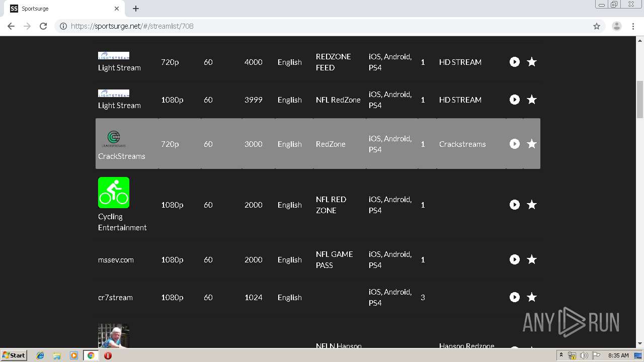Click the Crackstreams description text
The image size is (644, 362).
(x=462, y=144)
